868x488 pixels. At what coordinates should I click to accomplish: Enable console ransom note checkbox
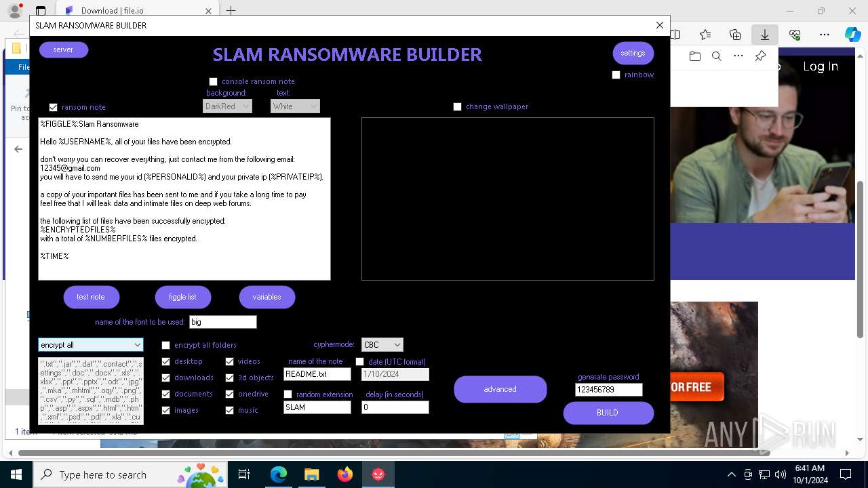213,82
